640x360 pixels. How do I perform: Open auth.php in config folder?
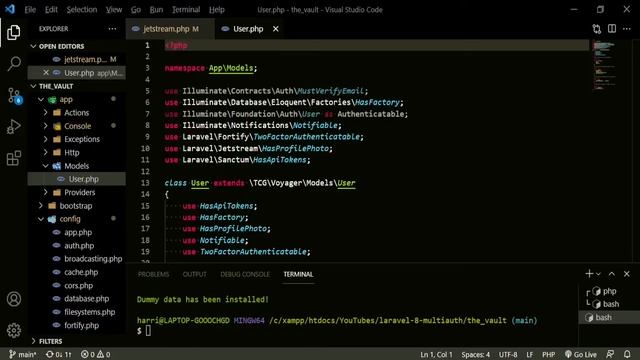click(76, 245)
